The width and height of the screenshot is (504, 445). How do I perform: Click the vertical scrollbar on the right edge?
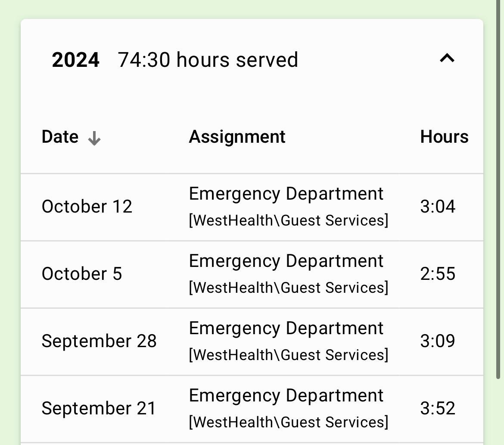point(499,190)
